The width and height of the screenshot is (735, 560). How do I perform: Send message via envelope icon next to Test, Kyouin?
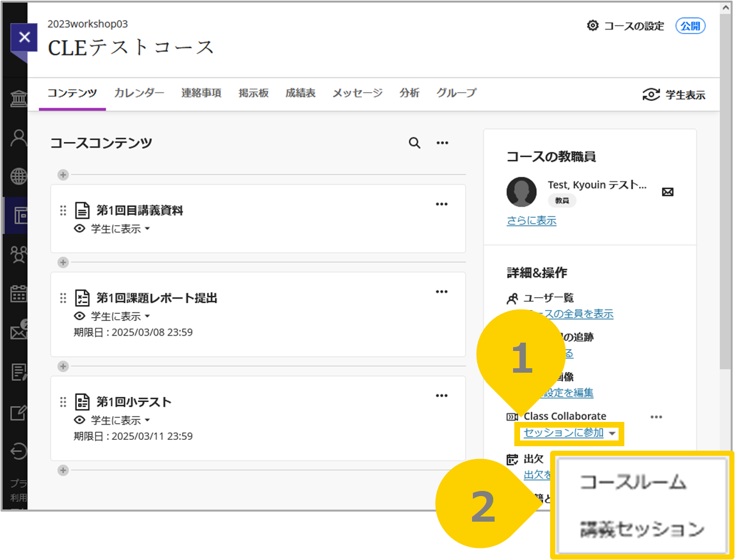[667, 192]
